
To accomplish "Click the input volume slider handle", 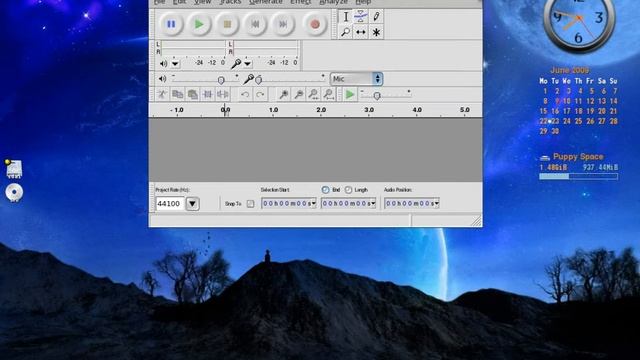I will tap(258, 80).
